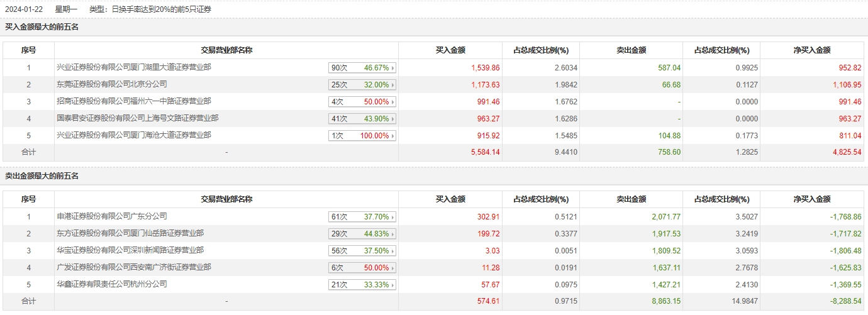Open 申港证券广东分公司 broker link
The image size is (868, 315).
tap(112, 216)
